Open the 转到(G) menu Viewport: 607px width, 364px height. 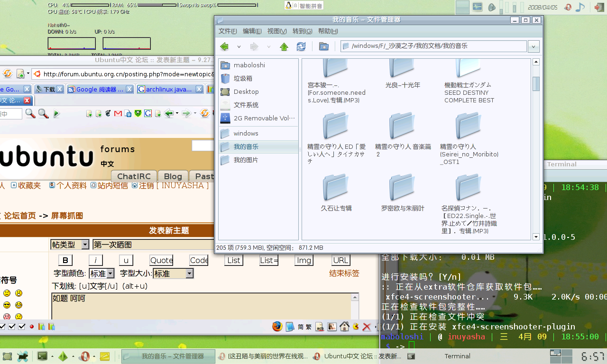pyautogui.click(x=302, y=31)
